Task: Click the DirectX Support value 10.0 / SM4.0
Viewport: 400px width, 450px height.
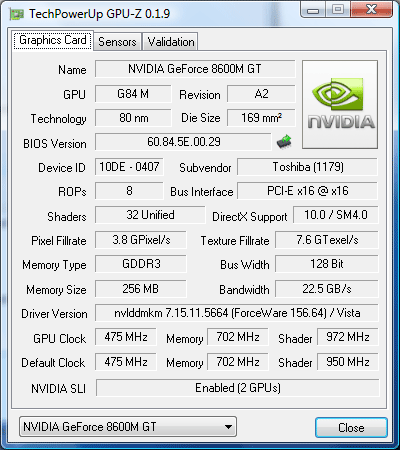Action: [336, 215]
